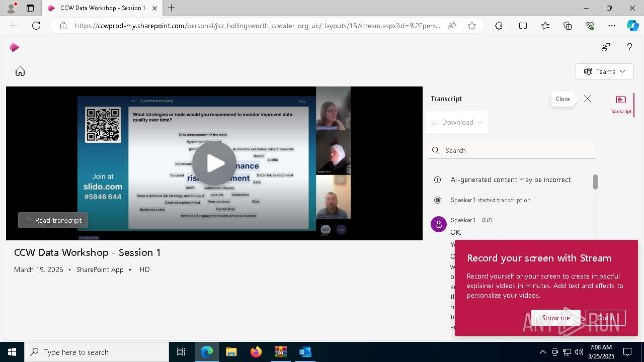Click taskbar search box
This screenshot has width=644, height=362.
click(97, 352)
